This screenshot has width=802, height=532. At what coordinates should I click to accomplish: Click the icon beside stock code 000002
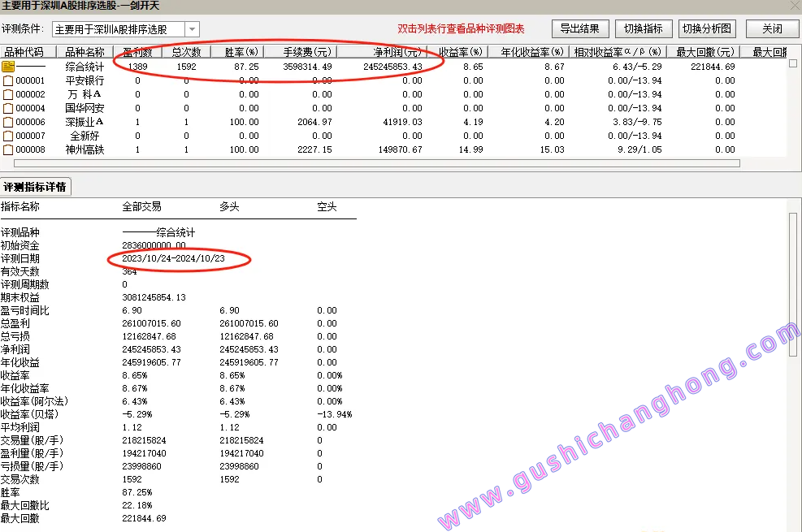point(8,94)
